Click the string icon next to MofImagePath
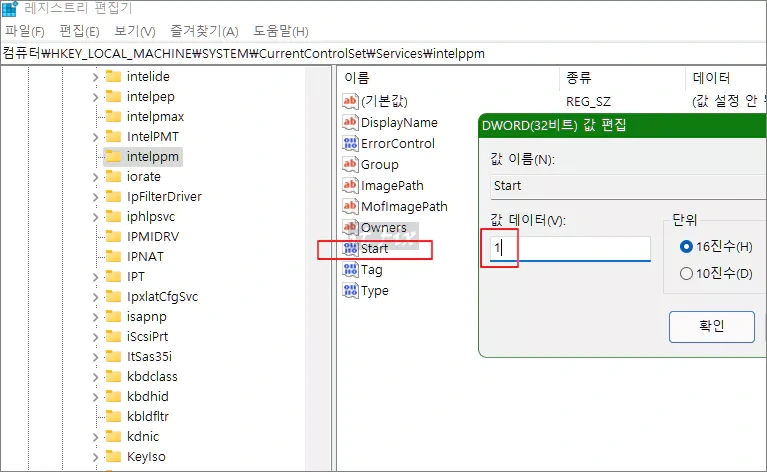Image resolution: width=767 pixels, height=472 pixels. click(x=350, y=206)
